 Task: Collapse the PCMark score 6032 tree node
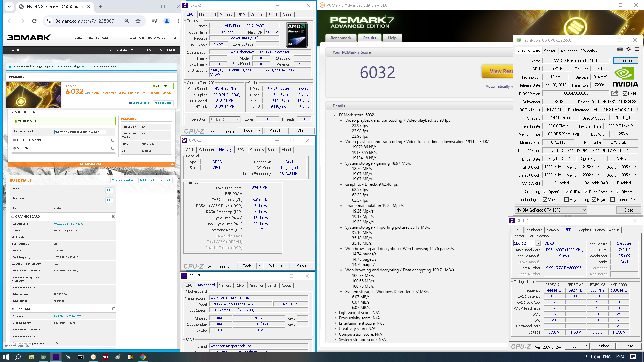(x=335, y=115)
